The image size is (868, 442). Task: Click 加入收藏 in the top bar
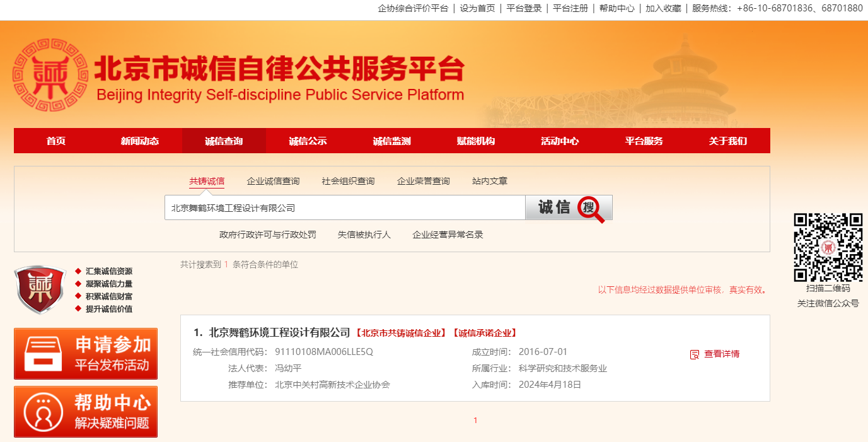click(663, 8)
